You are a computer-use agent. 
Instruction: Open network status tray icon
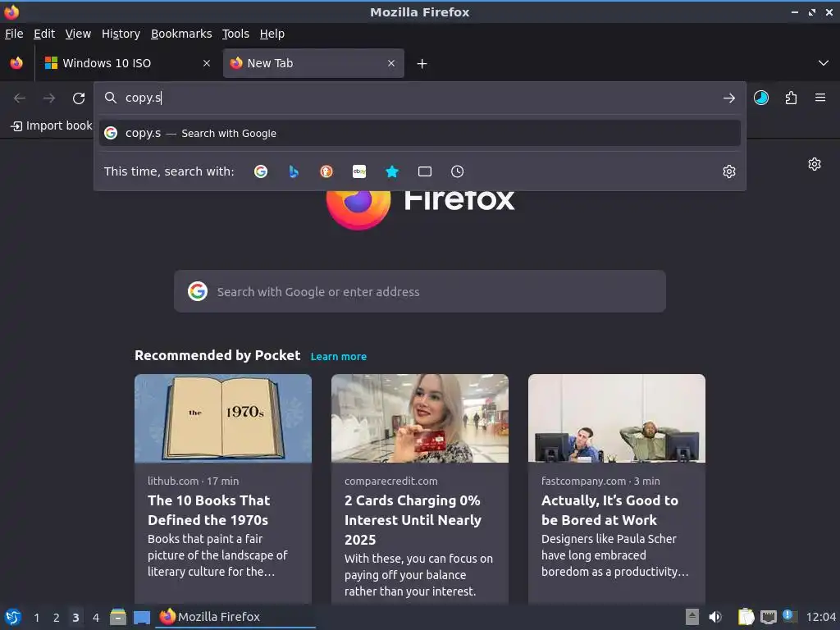point(768,618)
